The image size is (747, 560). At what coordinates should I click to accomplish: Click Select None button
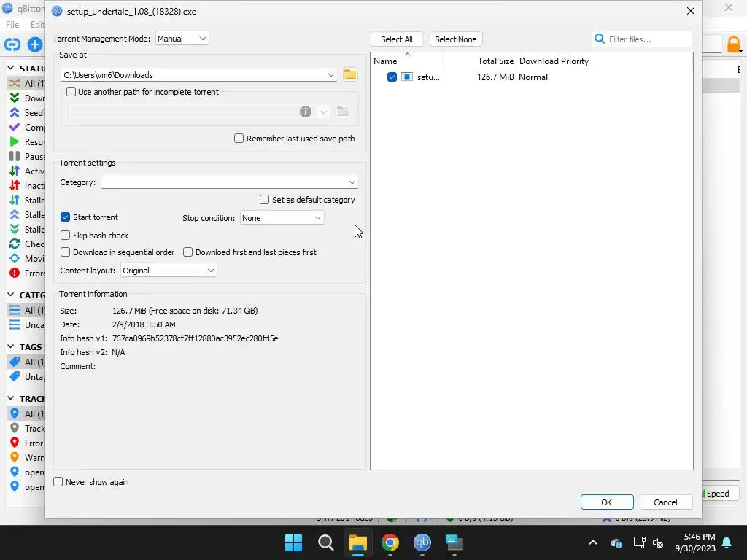[455, 39]
